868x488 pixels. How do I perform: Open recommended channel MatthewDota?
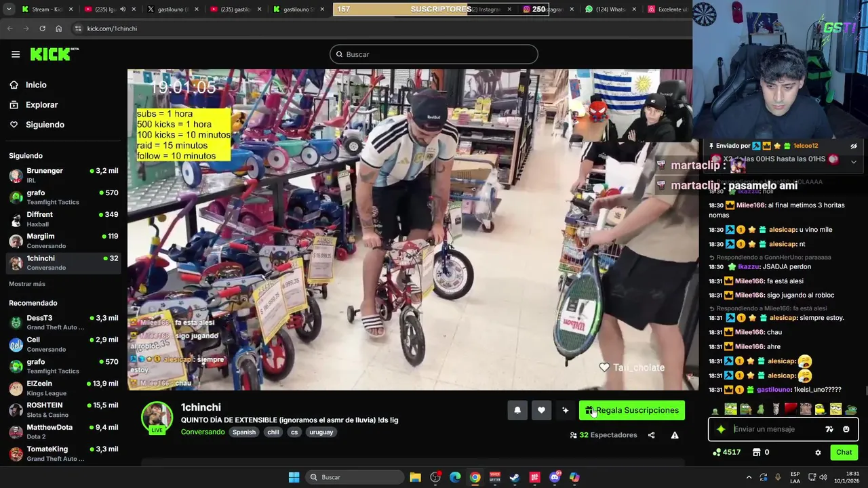pyautogui.click(x=64, y=432)
